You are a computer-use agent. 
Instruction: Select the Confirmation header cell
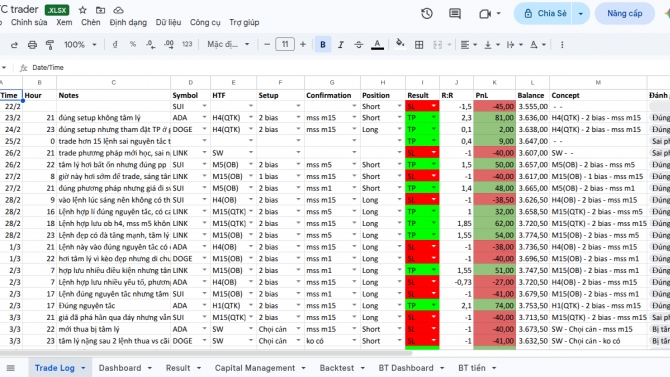332,95
